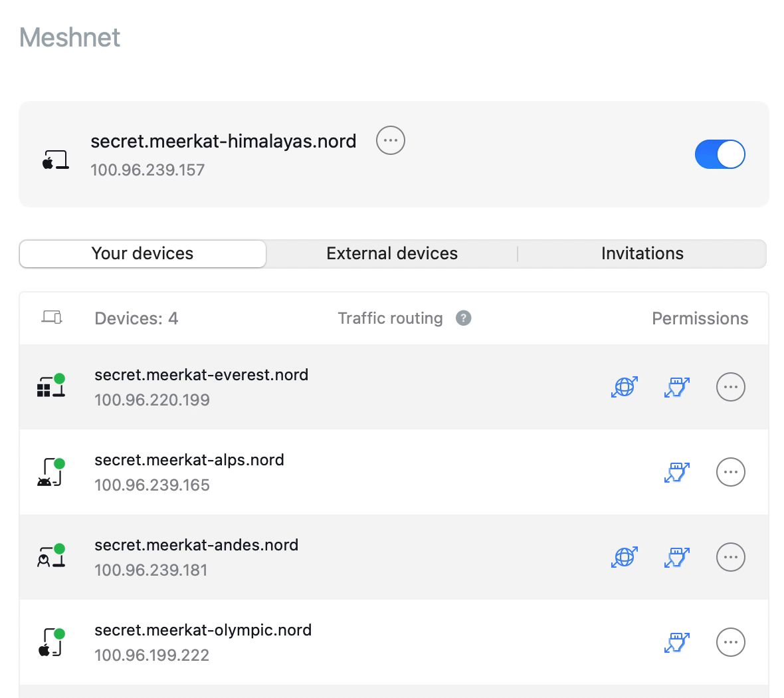Click the file sharing permission icon for secret.meerkat-olympic.nord
This screenshot has width=784, height=698.
[676, 642]
